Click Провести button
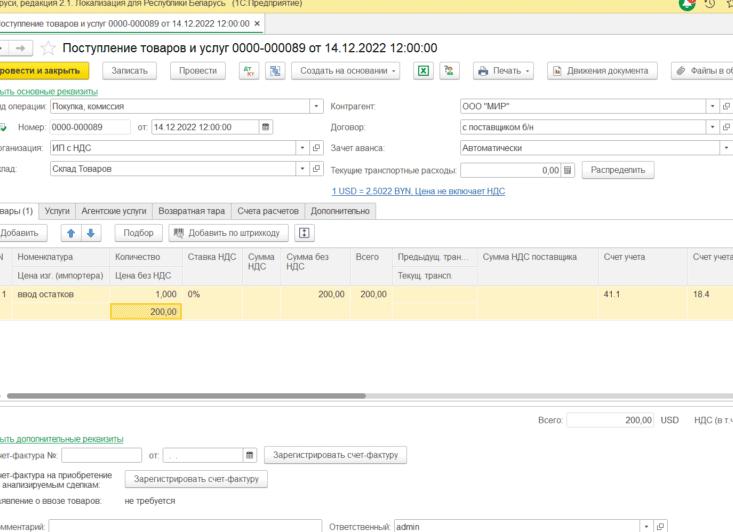This screenshot has width=733, height=532. [198, 71]
